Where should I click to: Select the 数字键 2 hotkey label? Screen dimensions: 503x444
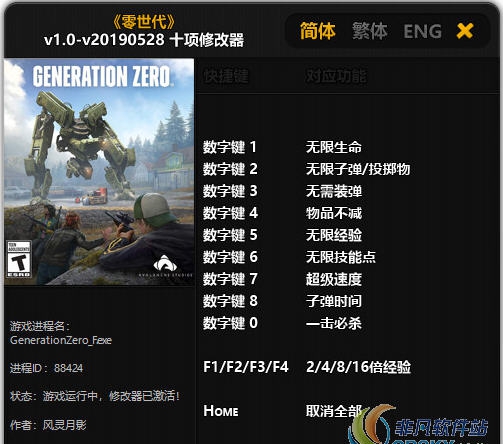[x=230, y=169]
